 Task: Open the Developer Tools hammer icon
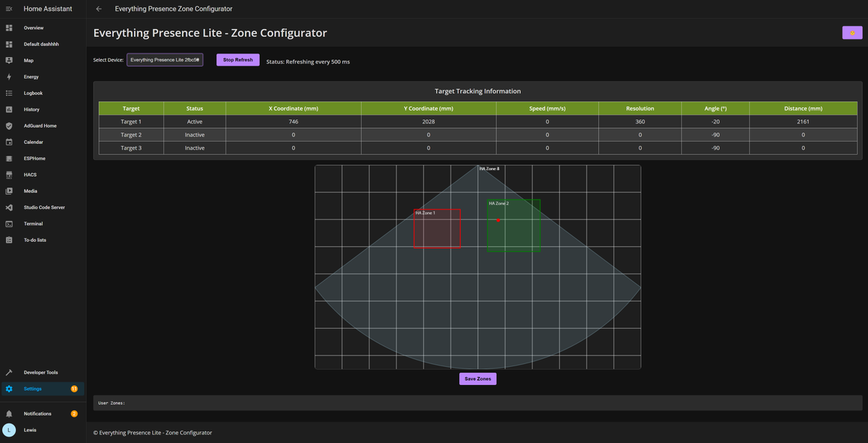[9, 372]
